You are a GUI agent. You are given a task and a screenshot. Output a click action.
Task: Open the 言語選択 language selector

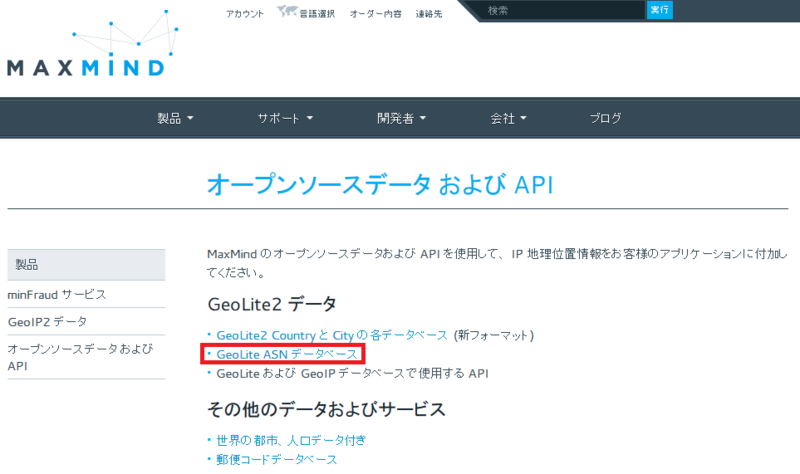[317, 14]
